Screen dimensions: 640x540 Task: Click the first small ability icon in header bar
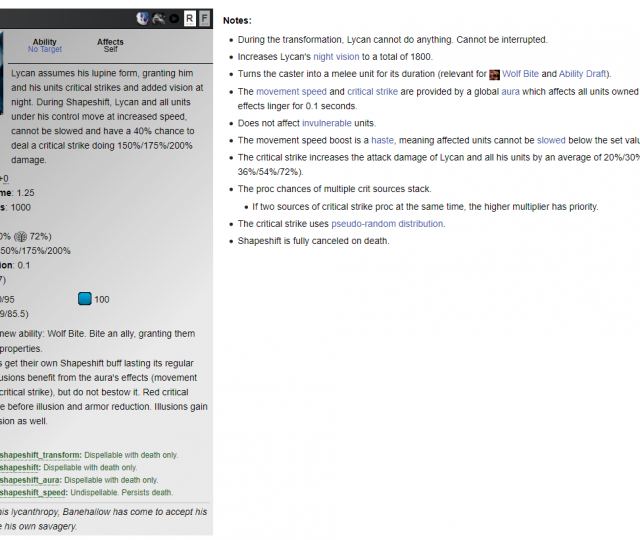coord(143,18)
